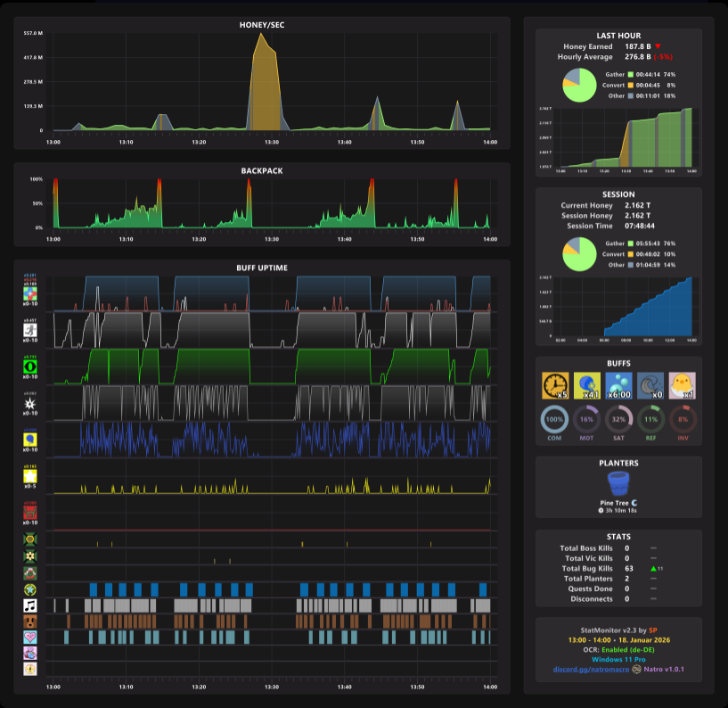The image size is (728, 708).
Task: Click the HONEY/SEC chart title
Action: tap(262, 25)
